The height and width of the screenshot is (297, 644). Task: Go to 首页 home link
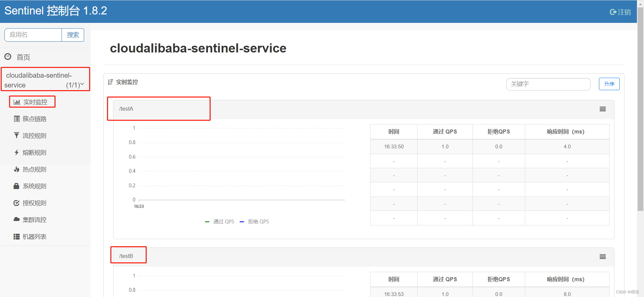(23, 57)
